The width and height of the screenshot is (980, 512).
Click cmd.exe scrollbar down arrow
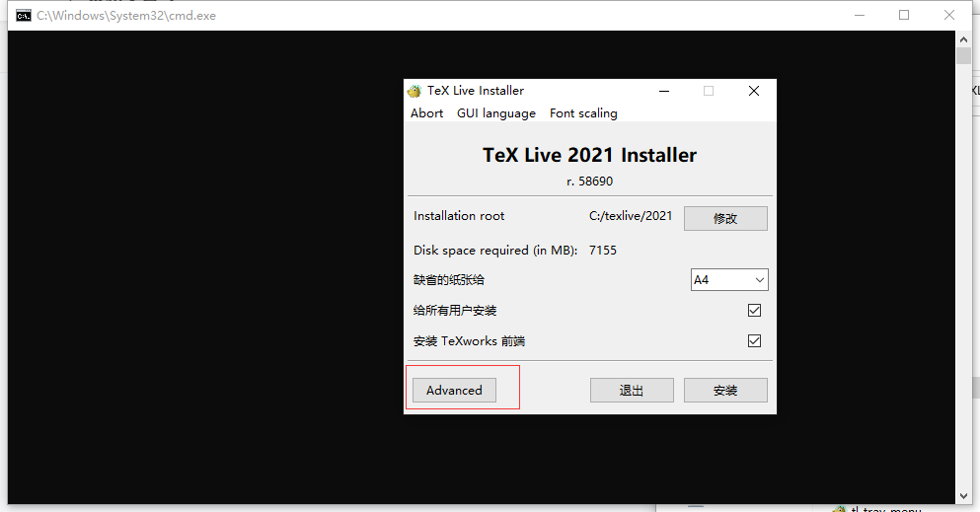pyautogui.click(x=963, y=496)
